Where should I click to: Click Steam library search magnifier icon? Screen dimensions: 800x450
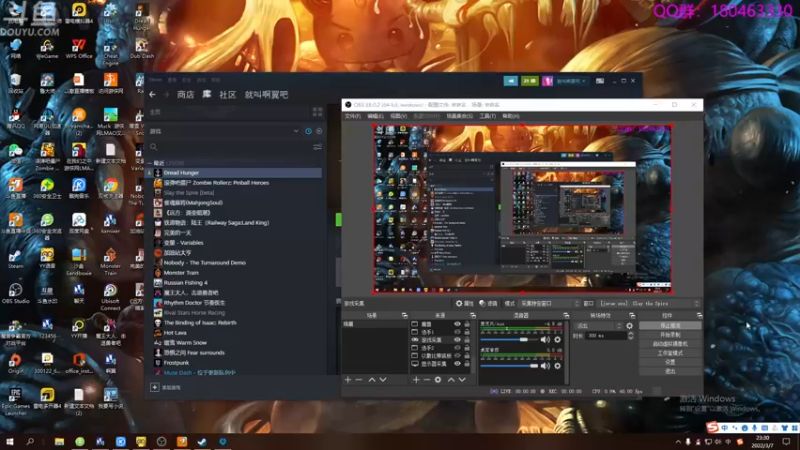tap(154, 147)
